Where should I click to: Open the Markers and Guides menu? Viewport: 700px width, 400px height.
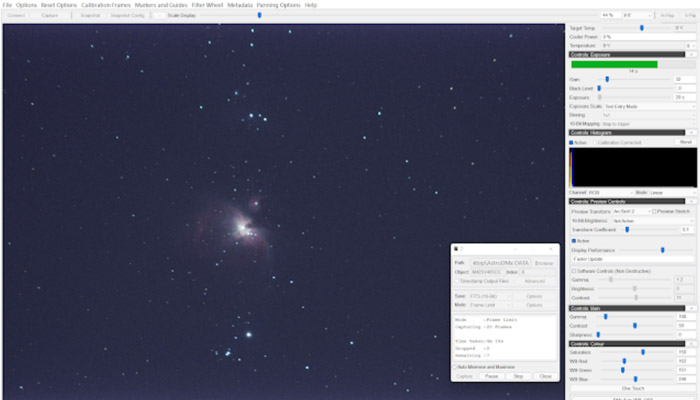[x=159, y=5]
